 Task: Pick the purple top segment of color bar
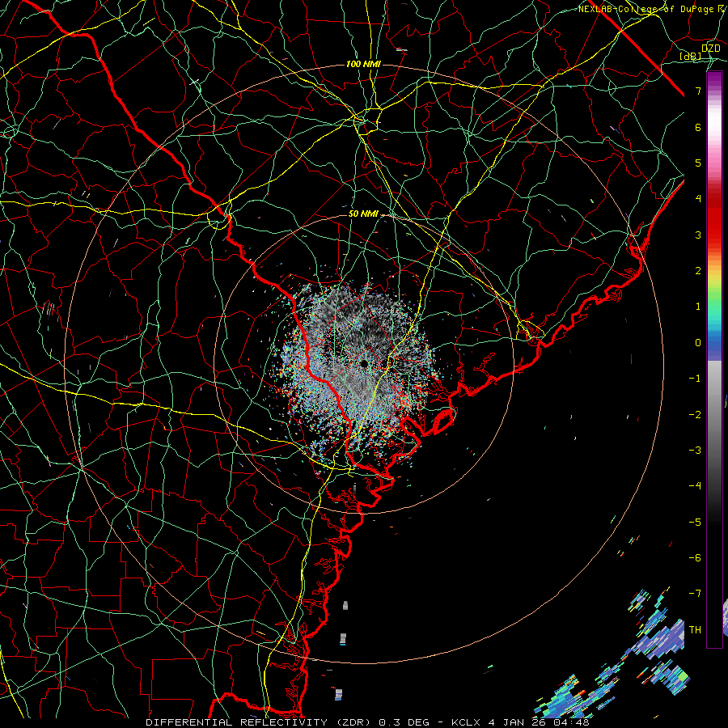[x=714, y=79]
